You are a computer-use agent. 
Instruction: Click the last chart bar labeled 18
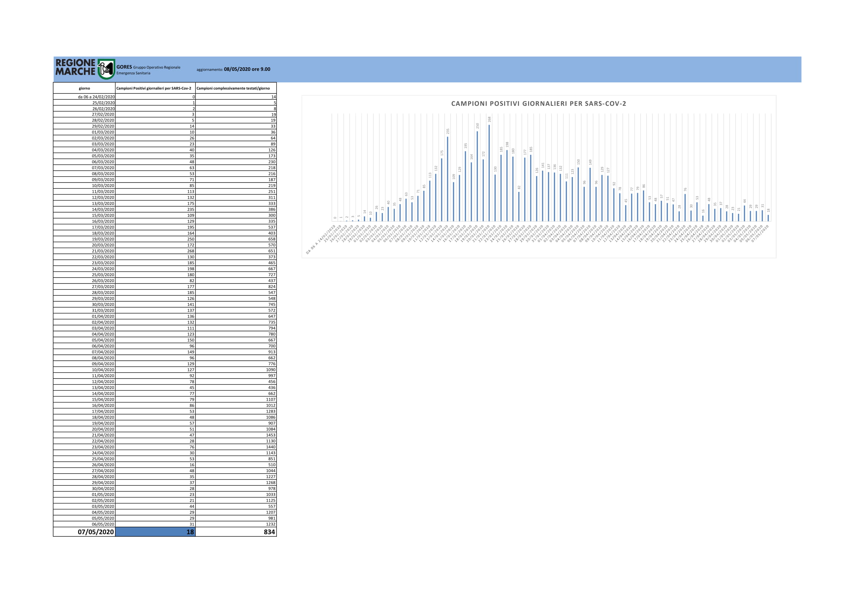[x=768, y=218]
